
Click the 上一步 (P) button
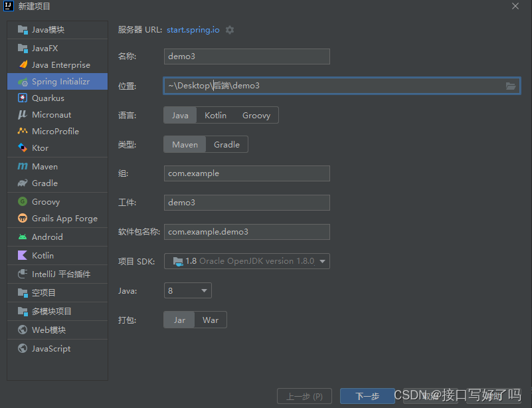(x=304, y=396)
